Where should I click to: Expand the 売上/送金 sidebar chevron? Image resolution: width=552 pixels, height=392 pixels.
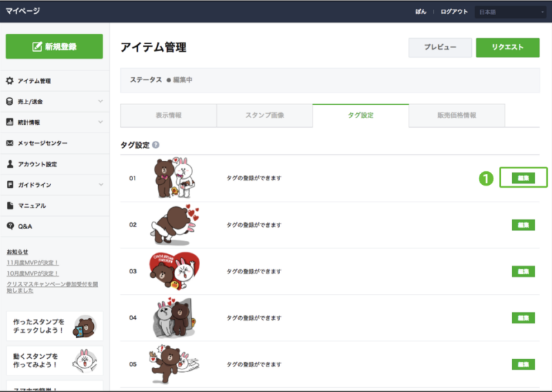click(101, 101)
